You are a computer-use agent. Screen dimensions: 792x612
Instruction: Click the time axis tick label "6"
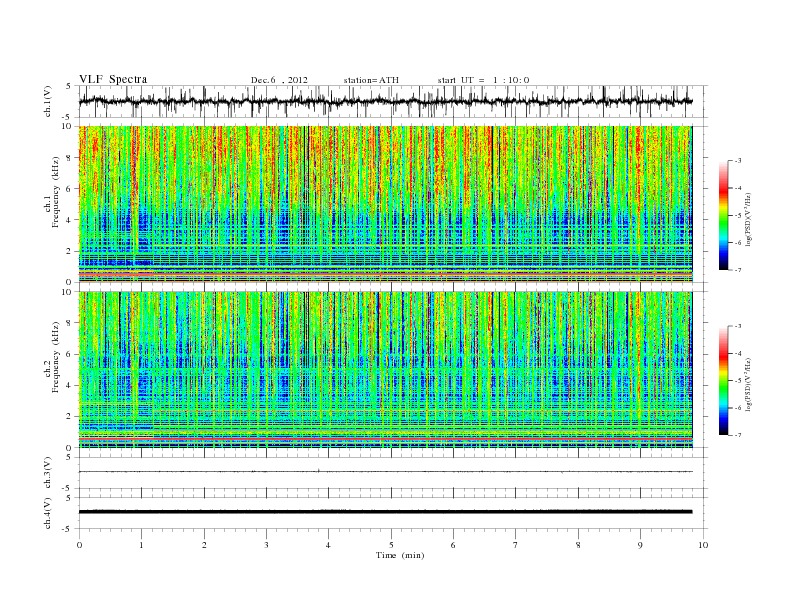click(453, 545)
